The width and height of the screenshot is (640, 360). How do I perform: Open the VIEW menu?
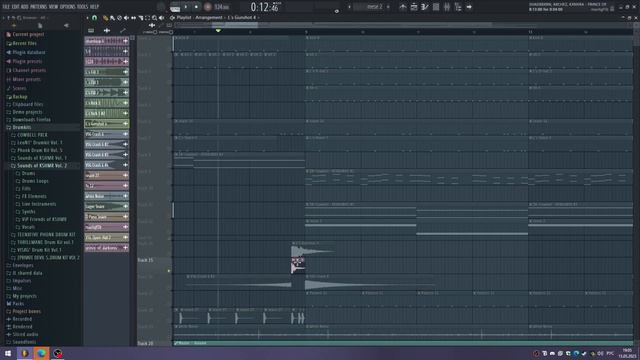(x=53, y=7)
